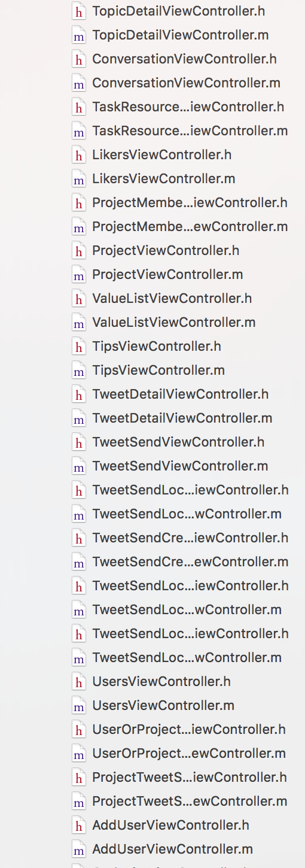
Task: Click the m icon of TopicDetailViewController.m
Action: point(78,35)
